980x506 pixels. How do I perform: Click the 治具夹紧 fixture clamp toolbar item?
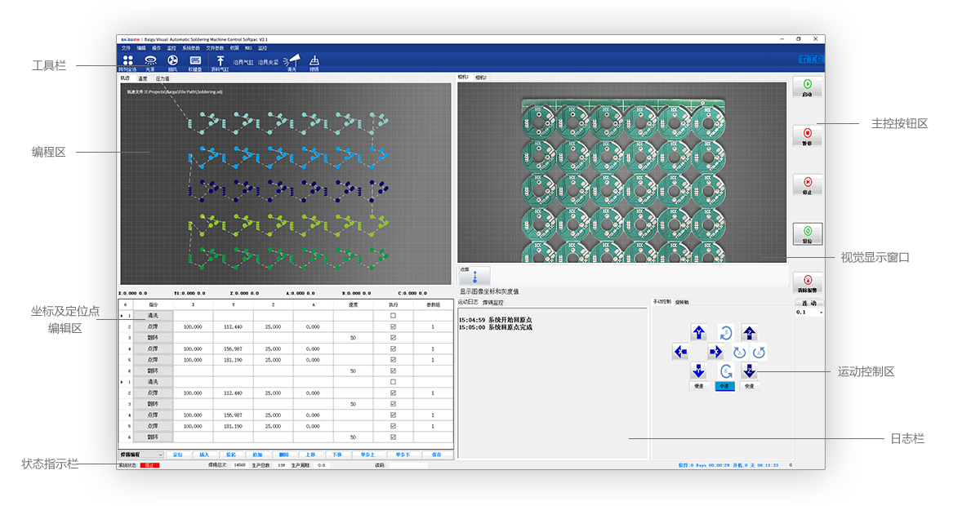point(268,62)
